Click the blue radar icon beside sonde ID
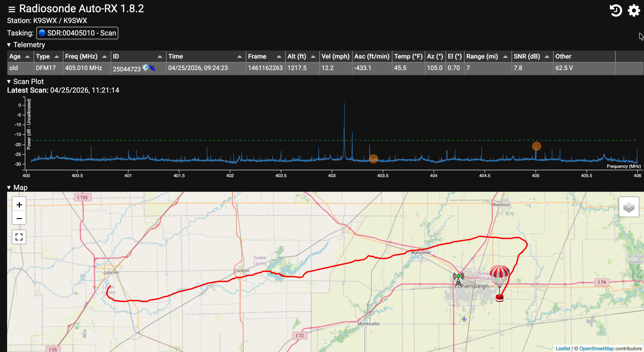 tap(152, 68)
